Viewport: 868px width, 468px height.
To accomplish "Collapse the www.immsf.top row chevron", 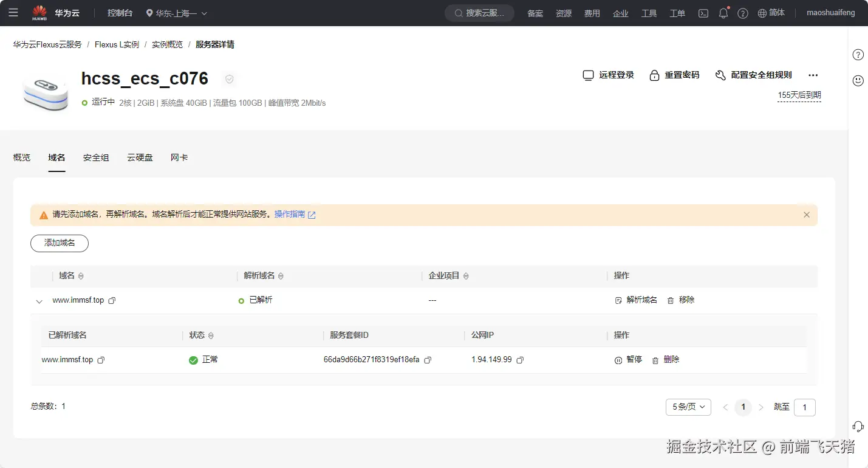I will (x=39, y=300).
